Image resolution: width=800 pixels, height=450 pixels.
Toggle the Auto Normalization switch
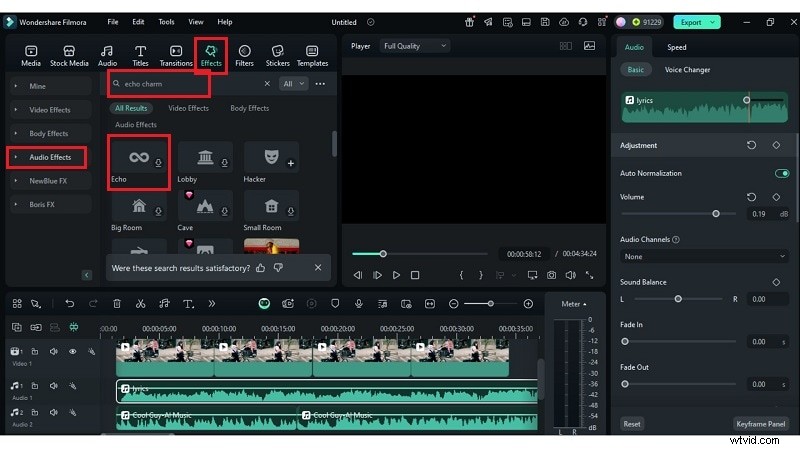click(781, 173)
